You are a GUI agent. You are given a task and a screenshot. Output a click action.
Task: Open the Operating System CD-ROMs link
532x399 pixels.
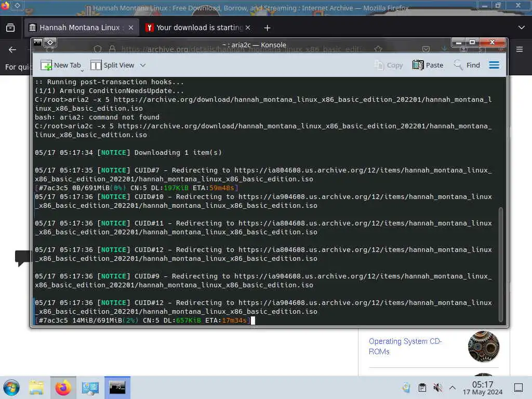click(405, 346)
